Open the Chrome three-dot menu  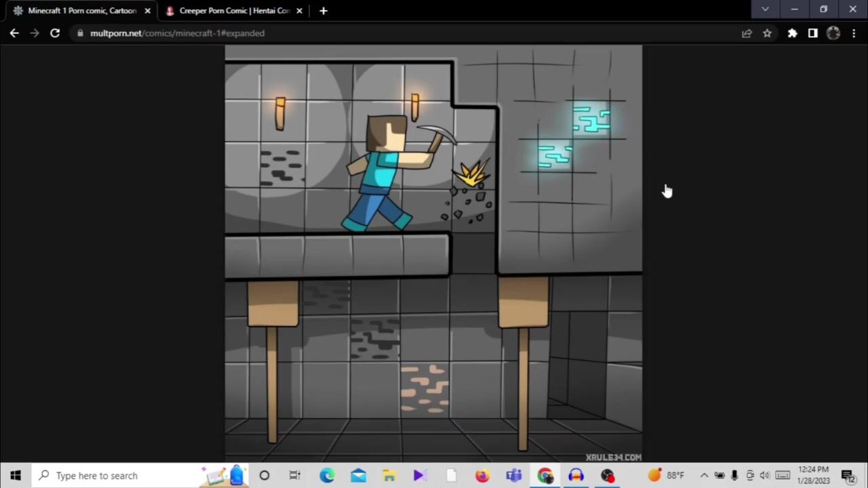pyautogui.click(x=854, y=33)
